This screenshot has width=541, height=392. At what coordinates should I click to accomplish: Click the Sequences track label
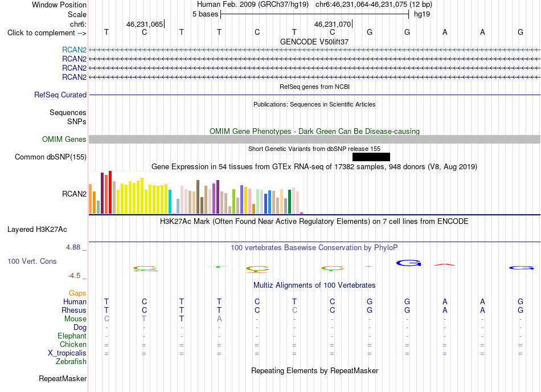coord(68,112)
